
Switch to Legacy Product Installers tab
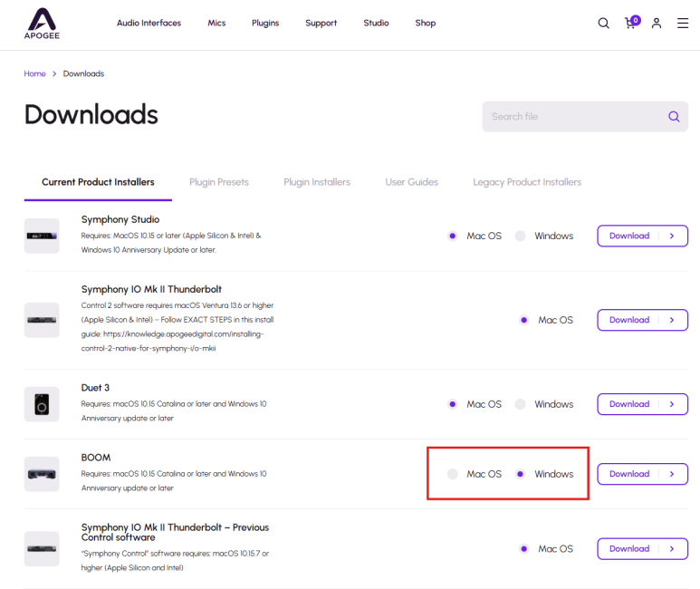click(x=527, y=182)
